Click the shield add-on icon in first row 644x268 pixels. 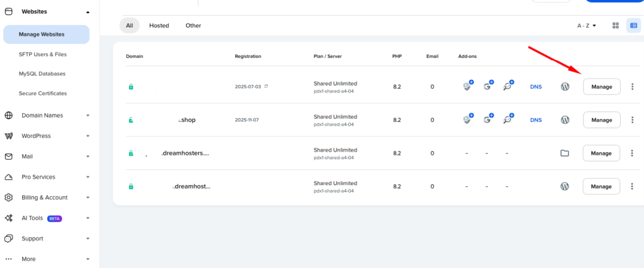pyautogui.click(x=467, y=86)
